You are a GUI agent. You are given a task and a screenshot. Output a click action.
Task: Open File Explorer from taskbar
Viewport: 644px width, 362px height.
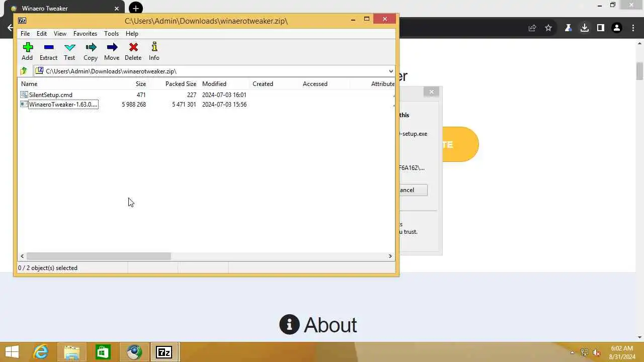(72, 352)
